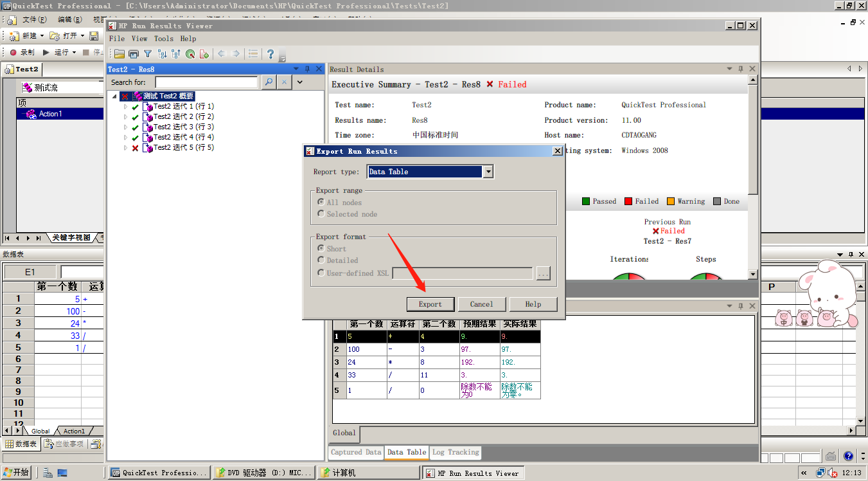Click the collapse-tree up arrow toolbar icon

pyautogui.click(x=176, y=54)
